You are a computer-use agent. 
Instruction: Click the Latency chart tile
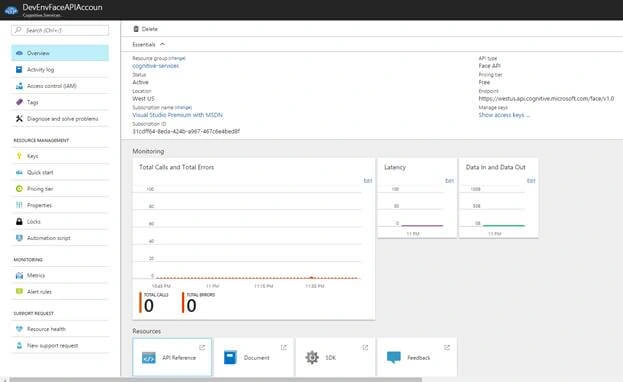[417, 198]
